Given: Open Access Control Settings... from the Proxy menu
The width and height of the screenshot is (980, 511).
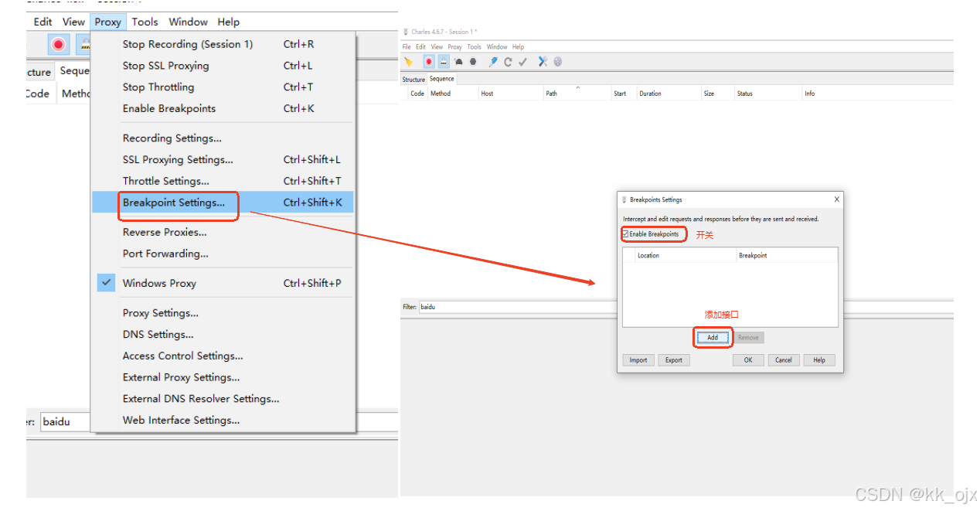Looking at the screenshot, I should click(x=223, y=356).
